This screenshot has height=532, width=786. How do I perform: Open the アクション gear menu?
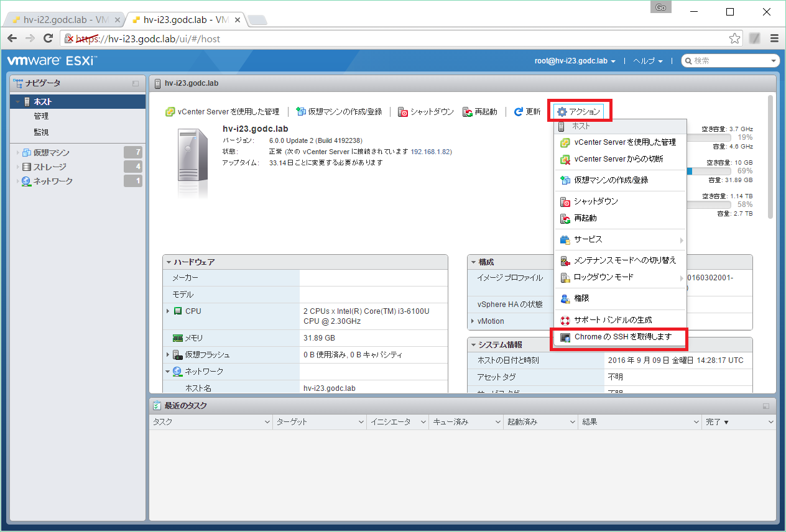tap(579, 112)
